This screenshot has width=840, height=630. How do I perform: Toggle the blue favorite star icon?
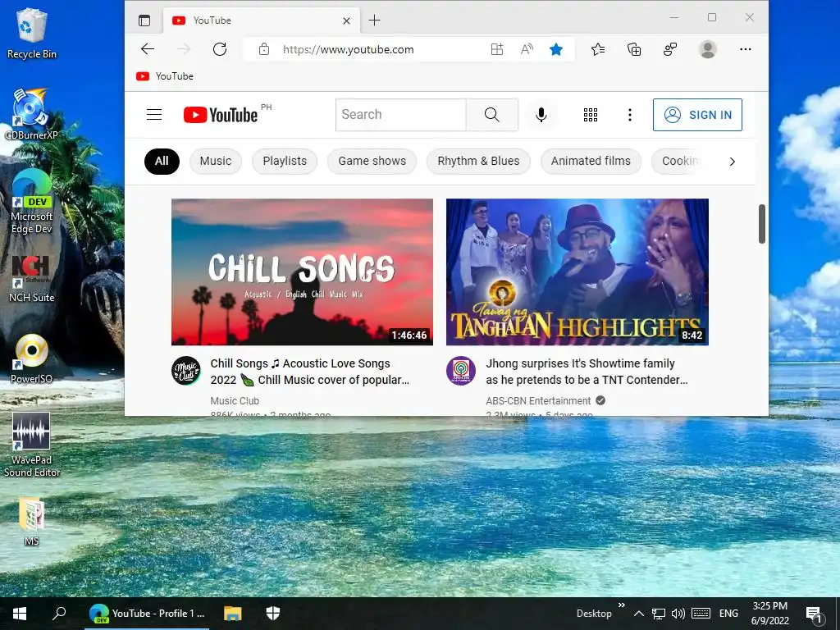pyautogui.click(x=556, y=49)
